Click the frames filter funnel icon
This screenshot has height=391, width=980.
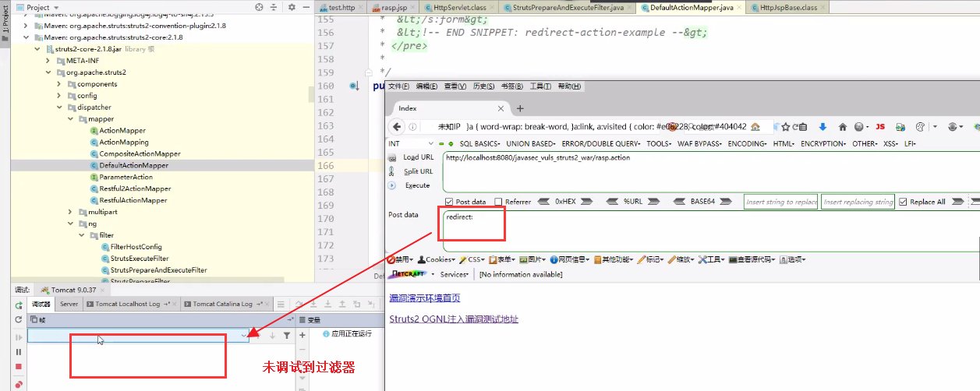[287, 336]
